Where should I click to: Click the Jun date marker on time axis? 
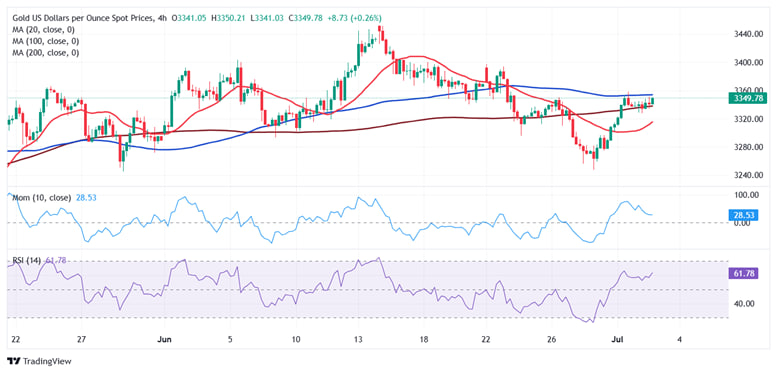pyautogui.click(x=164, y=339)
